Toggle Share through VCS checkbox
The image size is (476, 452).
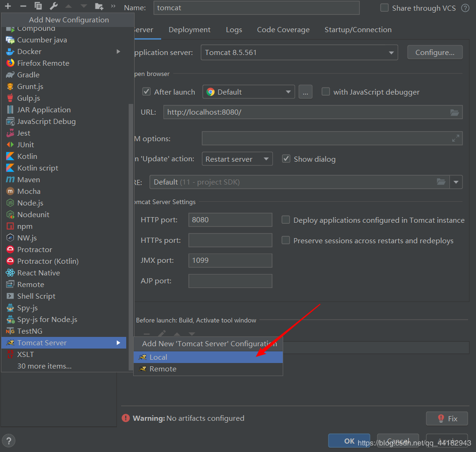coord(384,7)
